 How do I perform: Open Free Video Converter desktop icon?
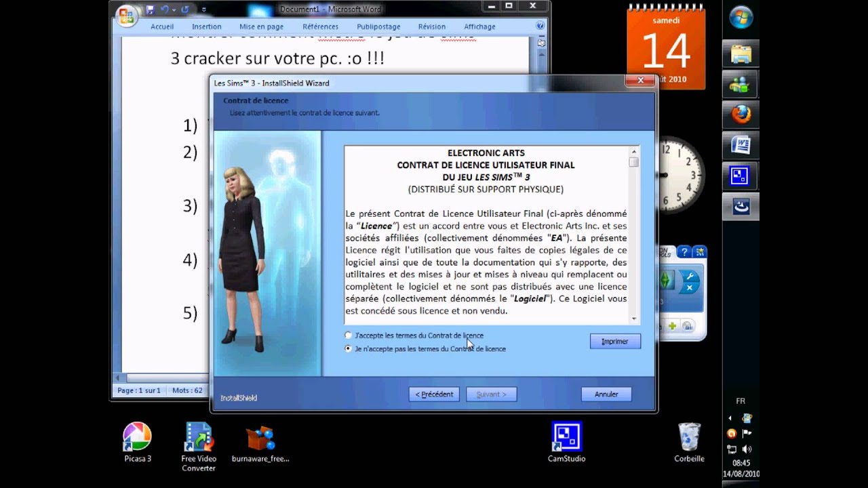[199, 447]
